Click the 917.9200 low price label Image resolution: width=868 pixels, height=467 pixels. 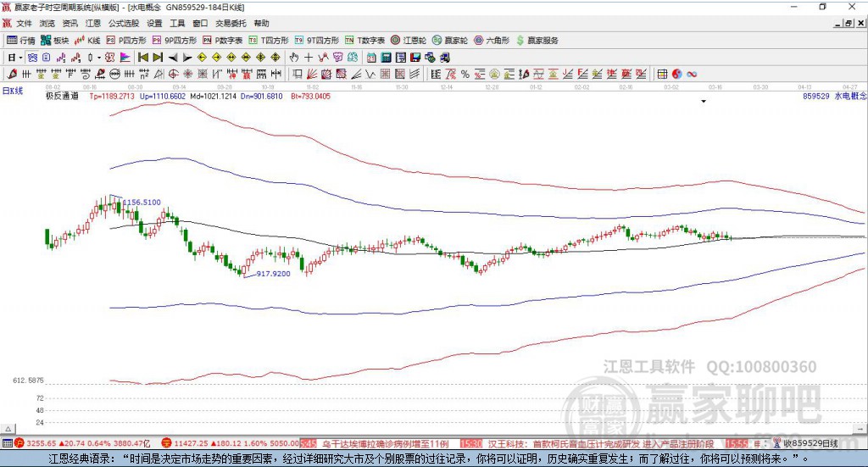[x=274, y=274]
